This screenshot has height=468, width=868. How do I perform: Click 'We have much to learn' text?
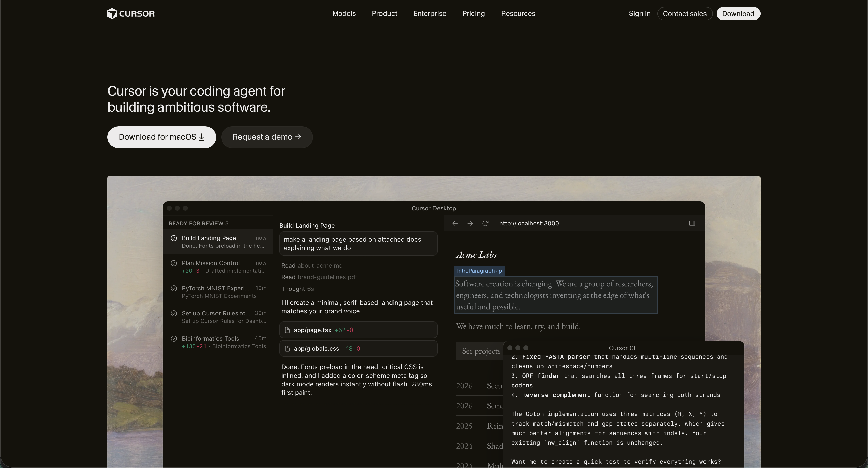[x=518, y=326]
